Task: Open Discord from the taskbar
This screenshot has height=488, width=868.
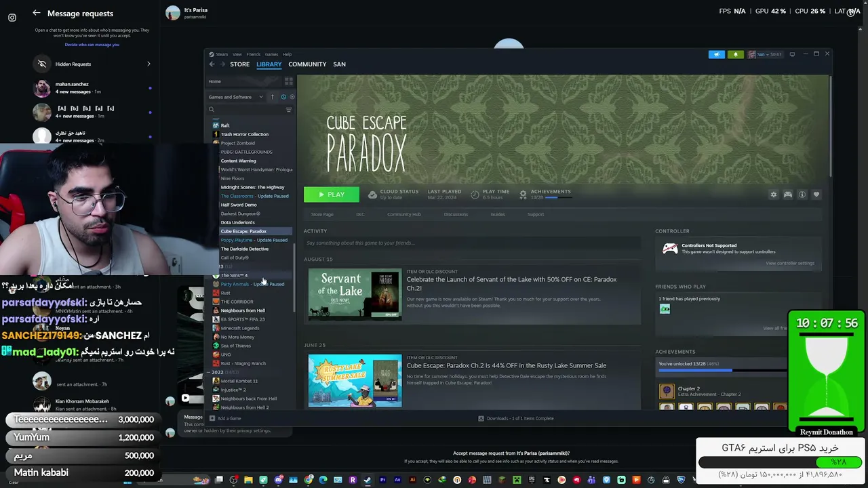Action: (279, 480)
